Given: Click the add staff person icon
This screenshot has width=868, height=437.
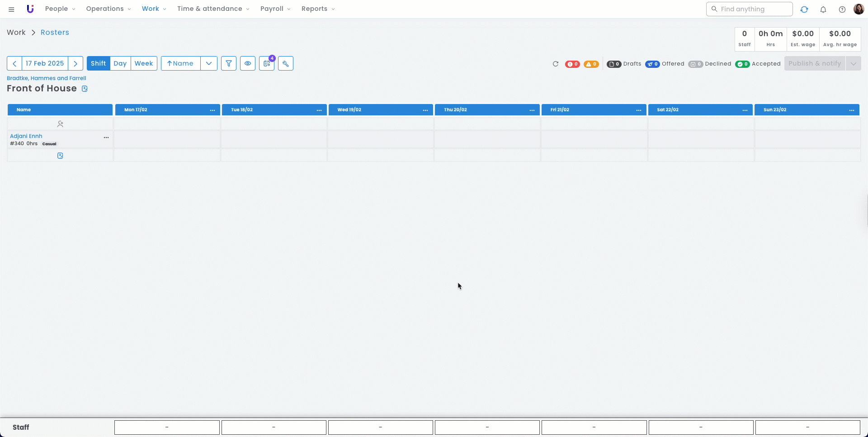Looking at the screenshot, I should (x=60, y=124).
